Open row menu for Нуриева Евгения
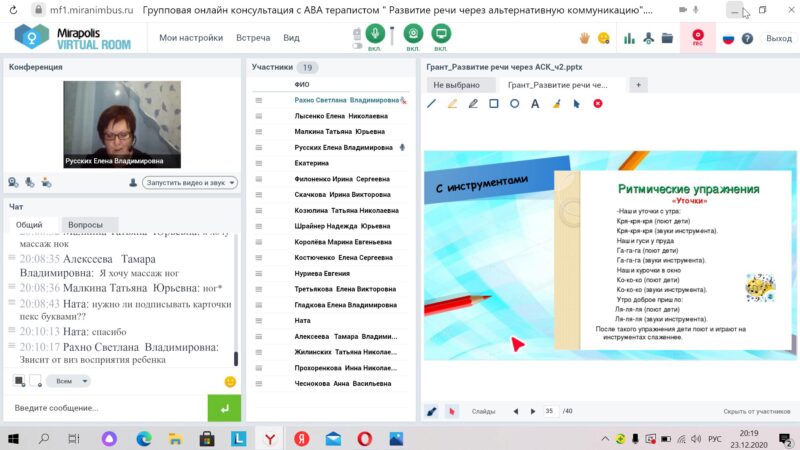Image resolution: width=800 pixels, height=450 pixels. pyautogui.click(x=259, y=273)
